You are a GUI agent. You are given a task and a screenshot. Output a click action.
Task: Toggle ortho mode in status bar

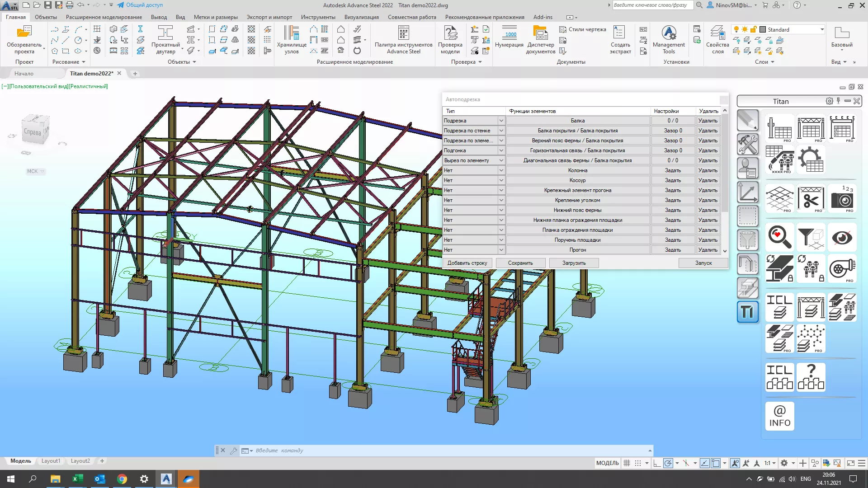[657, 463]
